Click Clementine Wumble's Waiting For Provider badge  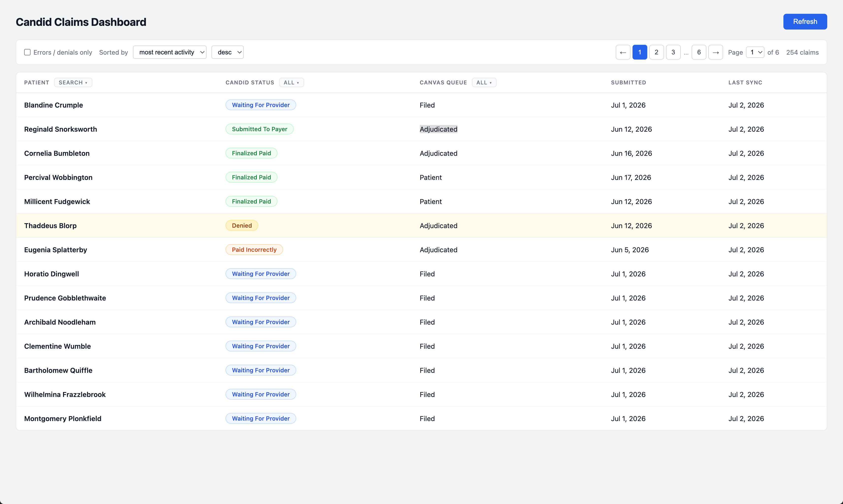point(261,346)
